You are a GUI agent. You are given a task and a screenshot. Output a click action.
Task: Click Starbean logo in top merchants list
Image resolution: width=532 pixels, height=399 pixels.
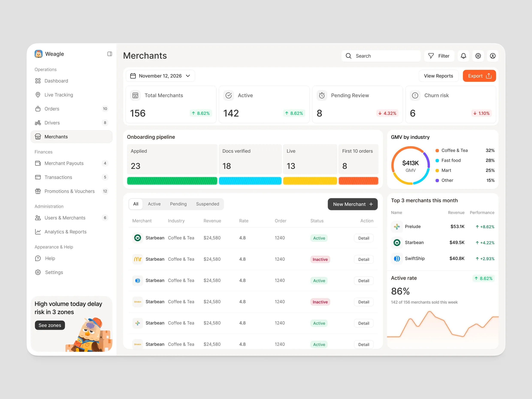point(397,242)
